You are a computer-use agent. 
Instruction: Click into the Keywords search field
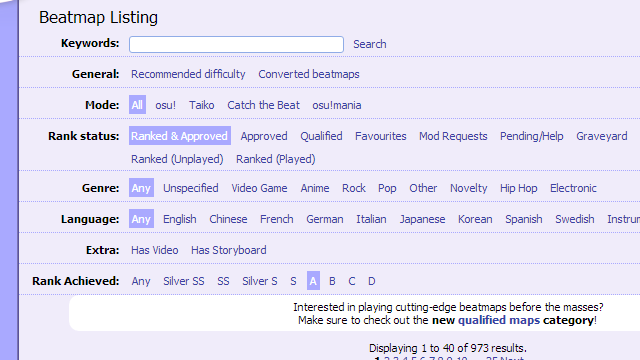(236, 44)
